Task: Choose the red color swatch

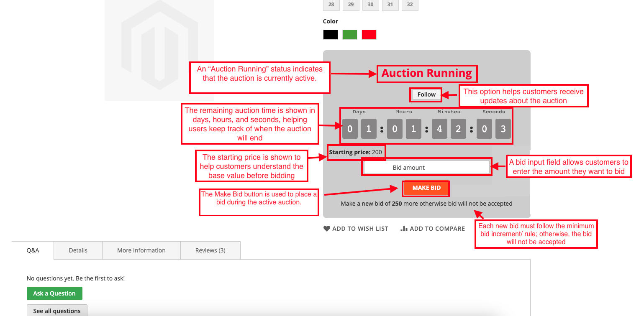Action: (x=369, y=35)
